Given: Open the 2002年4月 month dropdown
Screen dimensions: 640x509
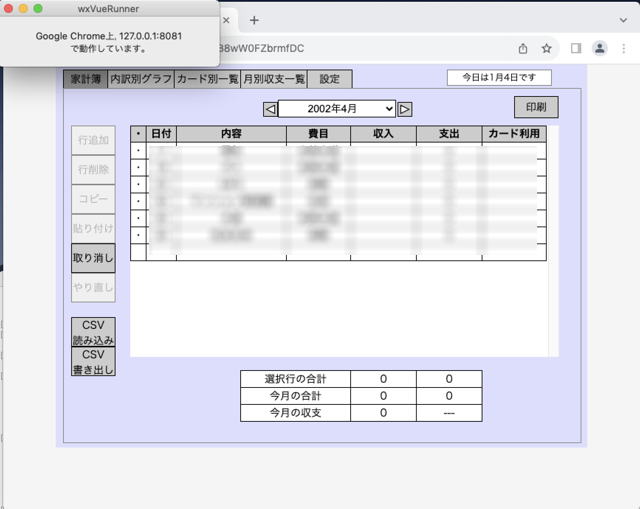Looking at the screenshot, I should 336,109.
